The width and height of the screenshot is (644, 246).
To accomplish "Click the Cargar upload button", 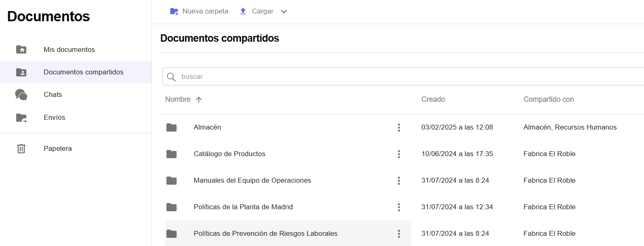I will [x=257, y=11].
